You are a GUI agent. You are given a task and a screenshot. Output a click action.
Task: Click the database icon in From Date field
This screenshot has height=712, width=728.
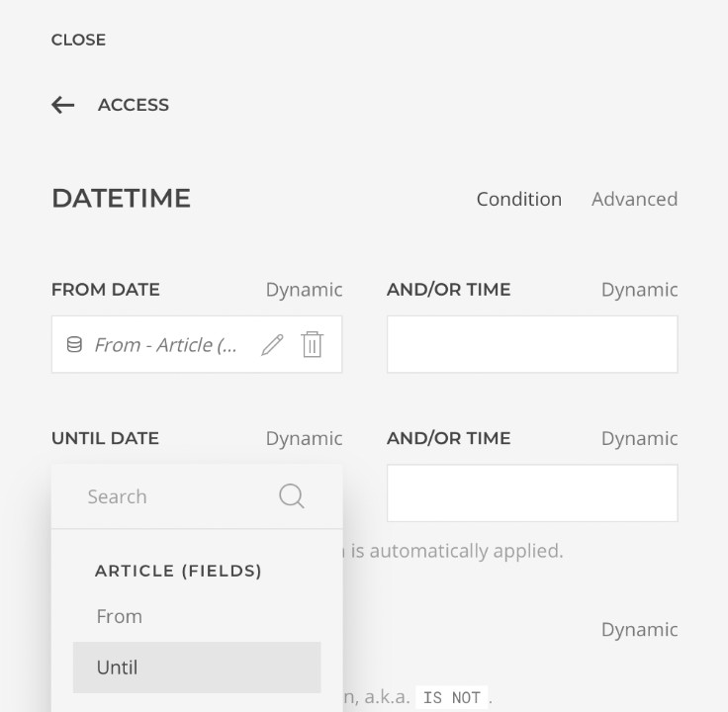click(74, 344)
